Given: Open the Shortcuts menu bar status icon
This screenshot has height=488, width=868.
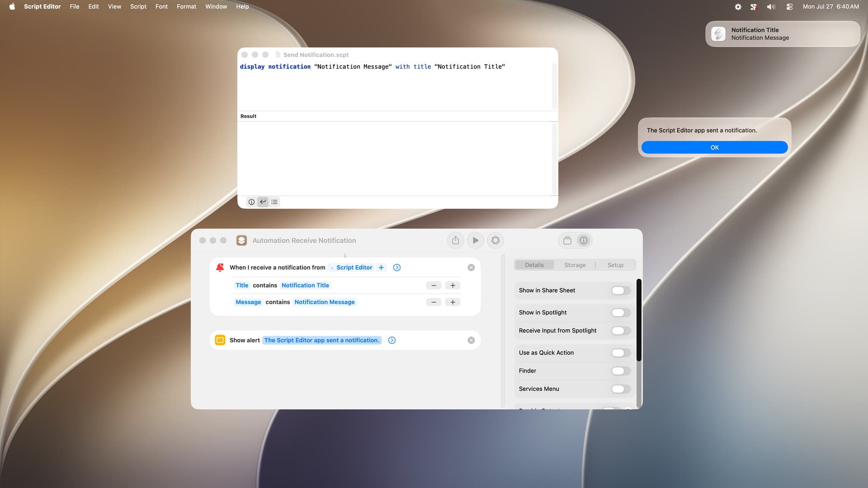Looking at the screenshot, I should tap(754, 7).
